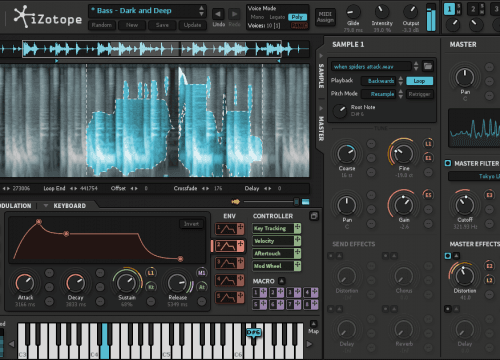This screenshot has height=360, width=500.
Task: Expand the Macro section arrow
Action: click(x=281, y=281)
